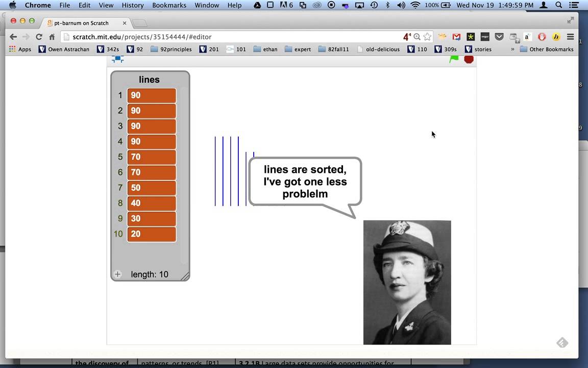Open the 201 bookmark
Image resolution: width=588 pixels, height=368 pixels.
pyautogui.click(x=209, y=49)
